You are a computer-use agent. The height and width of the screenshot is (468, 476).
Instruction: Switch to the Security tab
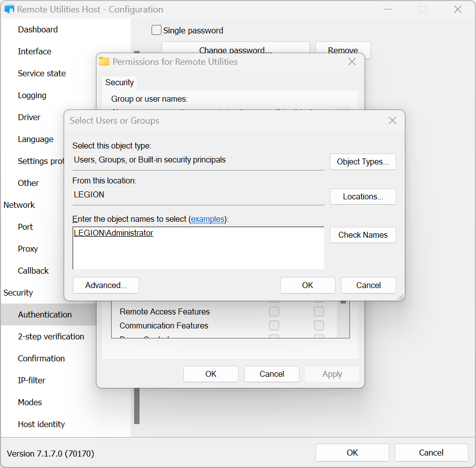click(x=119, y=83)
